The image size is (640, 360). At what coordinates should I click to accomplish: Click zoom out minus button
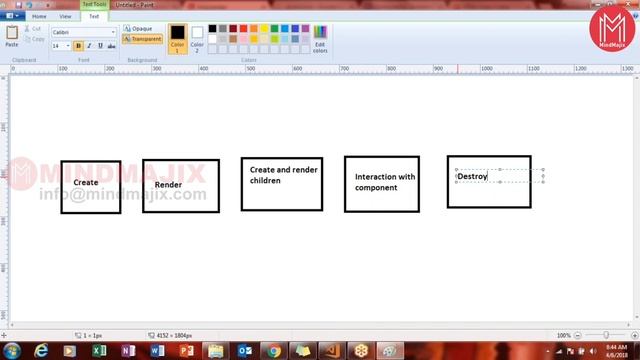coord(578,336)
